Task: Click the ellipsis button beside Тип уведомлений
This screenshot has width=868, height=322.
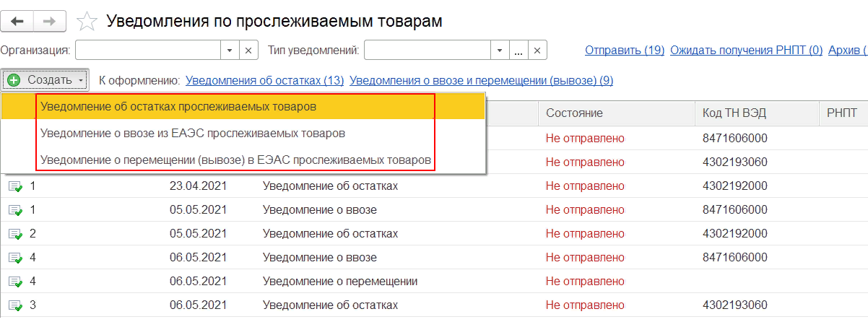Action: [518, 51]
